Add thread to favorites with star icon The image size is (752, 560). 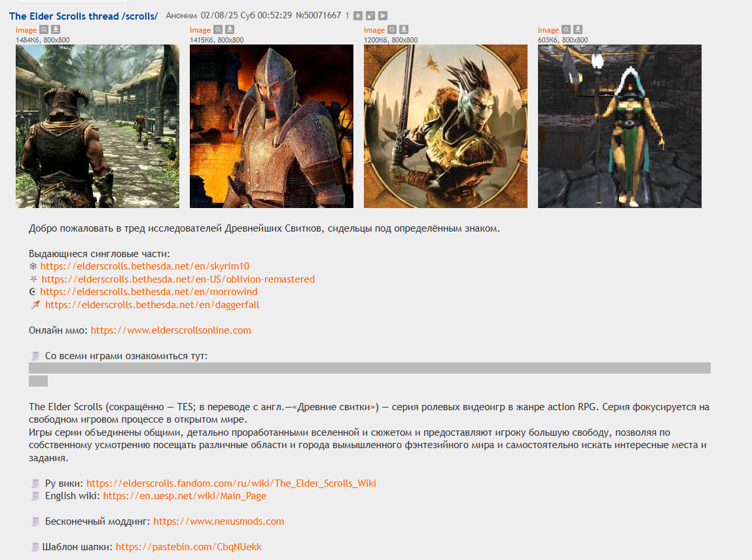tap(358, 16)
